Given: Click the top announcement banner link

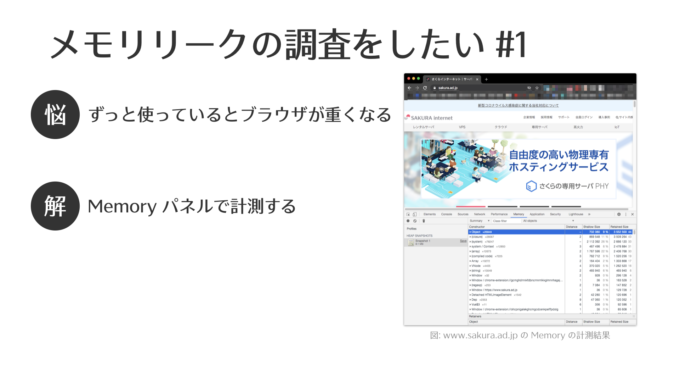Looking at the screenshot, I should pos(518,105).
